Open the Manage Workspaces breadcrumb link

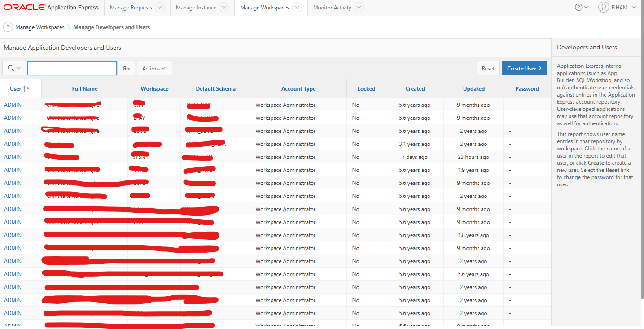(x=40, y=27)
